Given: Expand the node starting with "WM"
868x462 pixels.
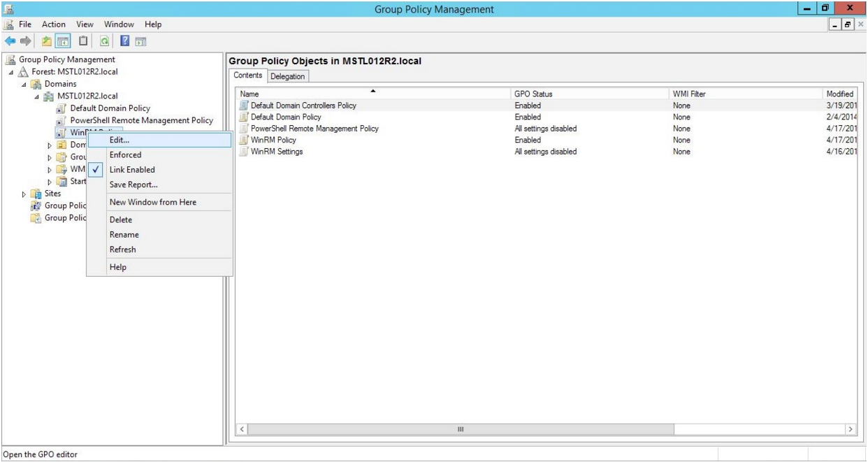Looking at the screenshot, I should pyautogui.click(x=50, y=169).
